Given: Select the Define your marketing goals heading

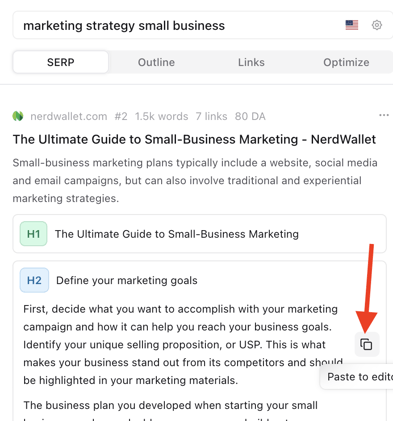Looking at the screenshot, I should coord(127,280).
